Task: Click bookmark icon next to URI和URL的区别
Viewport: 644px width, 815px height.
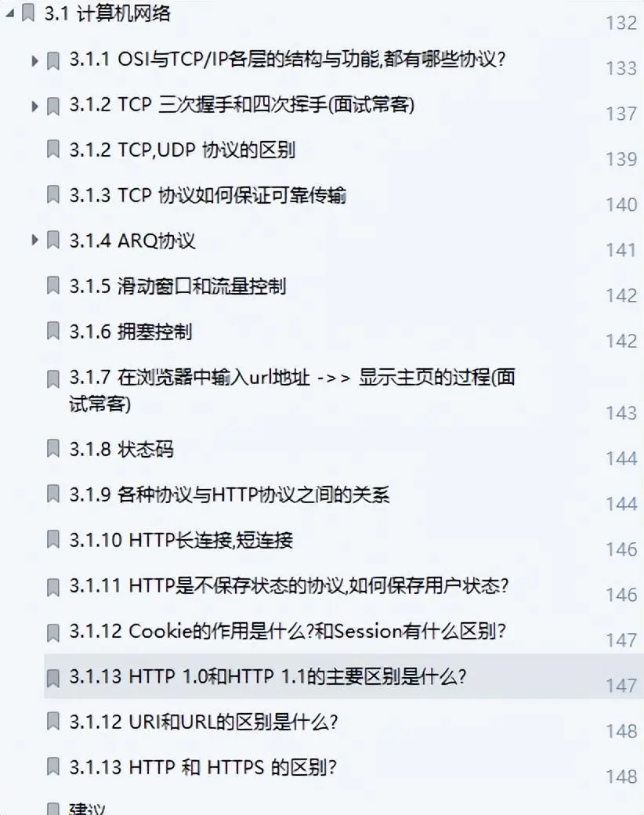Action: (53, 722)
